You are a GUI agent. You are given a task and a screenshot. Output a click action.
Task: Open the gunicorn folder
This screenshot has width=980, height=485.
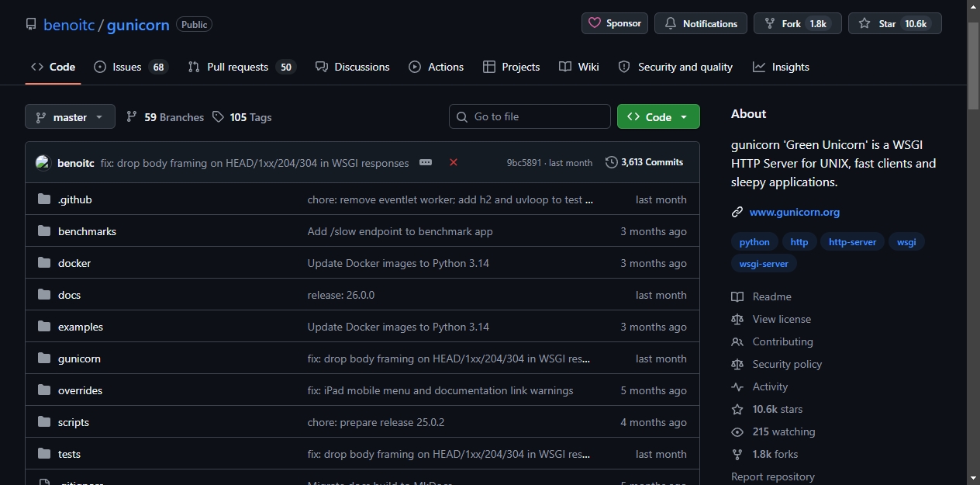click(x=79, y=359)
